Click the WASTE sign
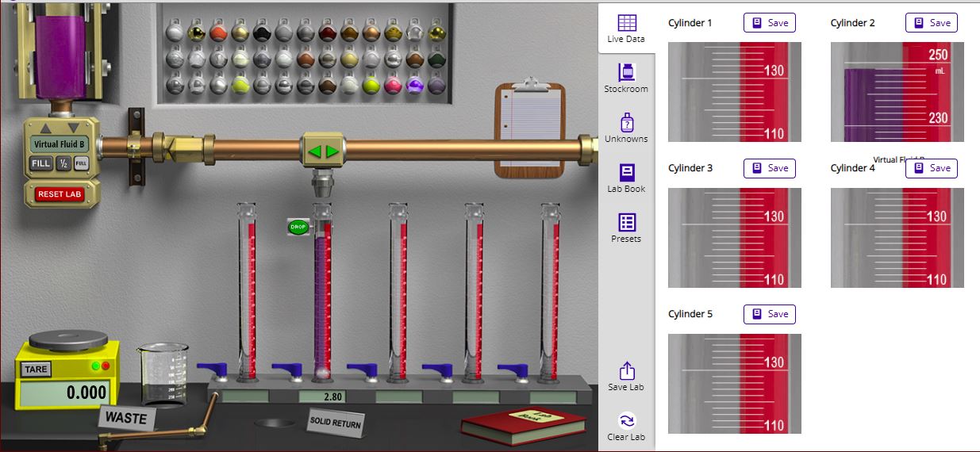 point(126,418)
